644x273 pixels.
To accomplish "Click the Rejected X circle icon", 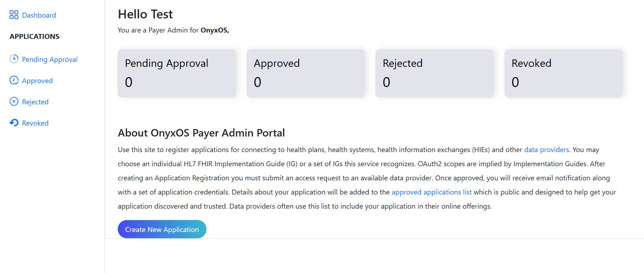I will (14, 101).
